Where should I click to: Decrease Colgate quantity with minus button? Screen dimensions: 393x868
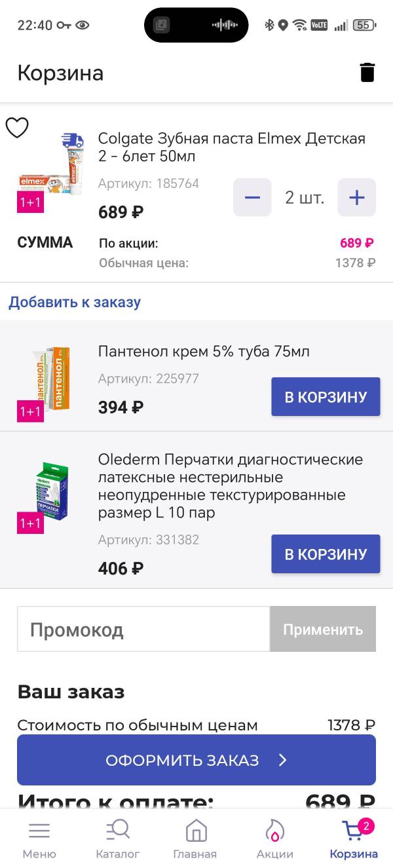click(x=252, y=197)
